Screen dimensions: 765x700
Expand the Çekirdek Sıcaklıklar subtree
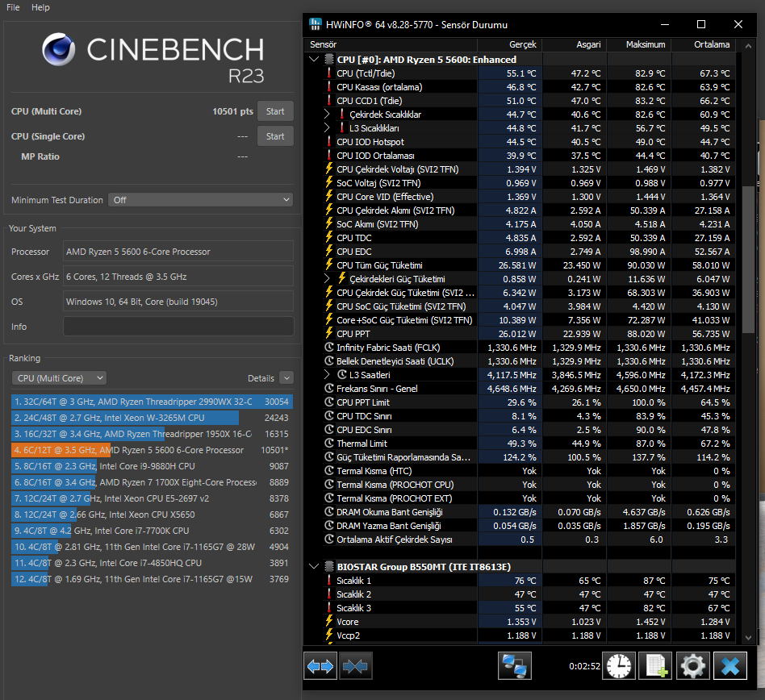tap(327, 114)
